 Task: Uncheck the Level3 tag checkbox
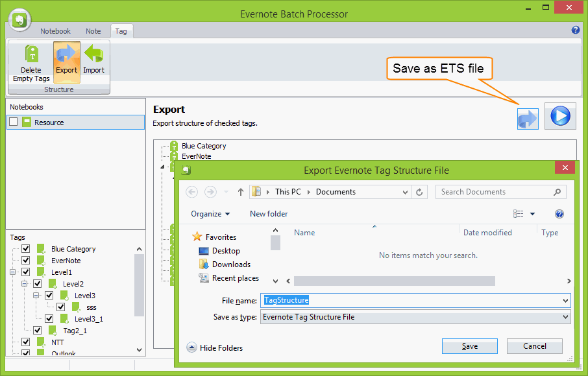pyautogui.click(x=49, y=295)
